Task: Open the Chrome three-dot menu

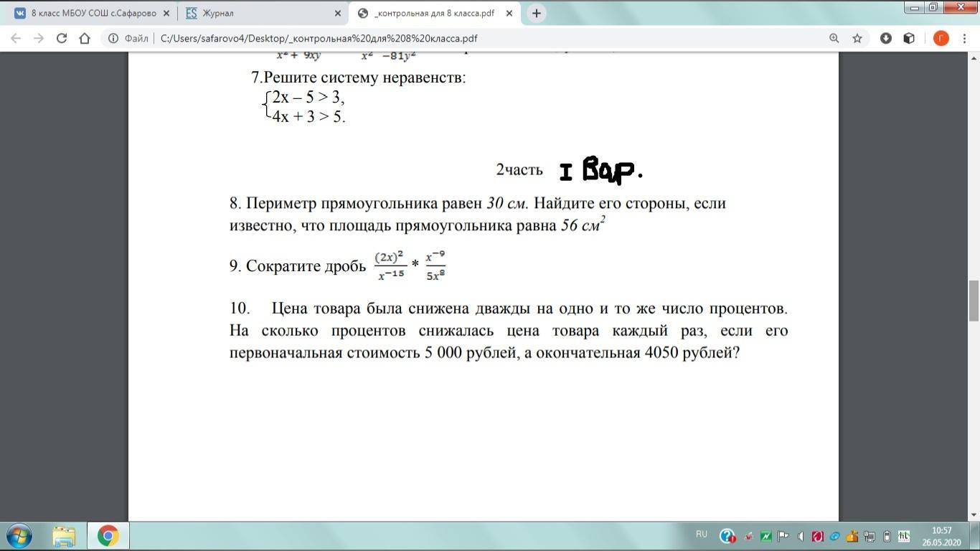Action: point(966,39)
